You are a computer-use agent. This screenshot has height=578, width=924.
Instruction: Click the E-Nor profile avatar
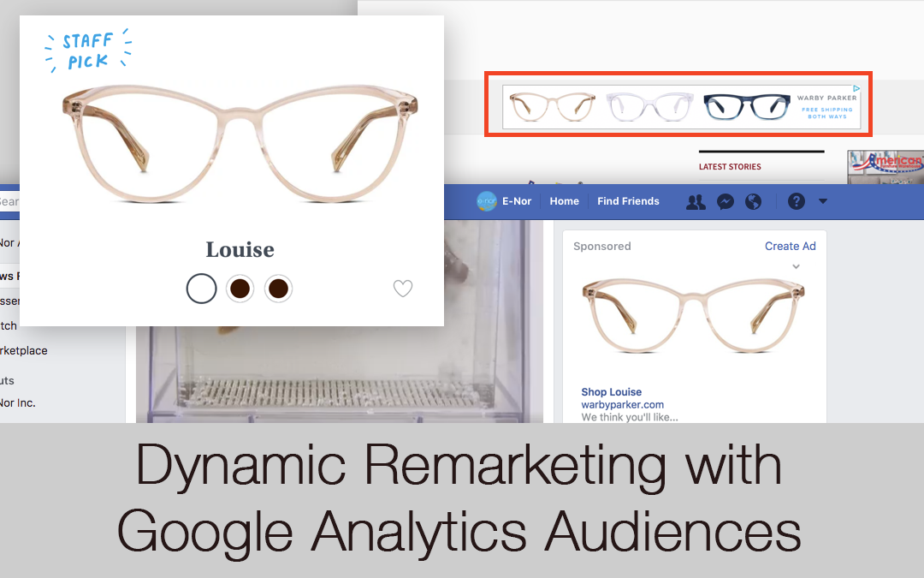pos(487,201)
